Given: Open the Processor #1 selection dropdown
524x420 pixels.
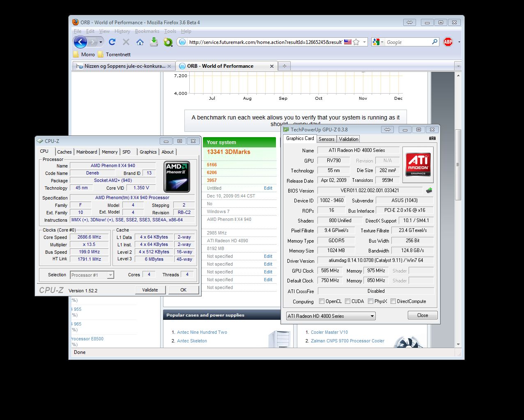Looking at the screenshot, I should [92, 275].
